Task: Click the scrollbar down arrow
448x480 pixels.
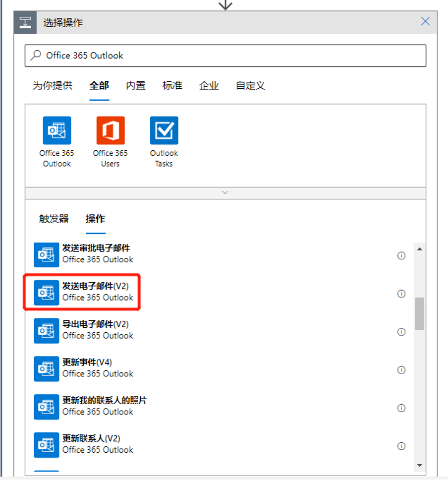Action: [420, 465]
